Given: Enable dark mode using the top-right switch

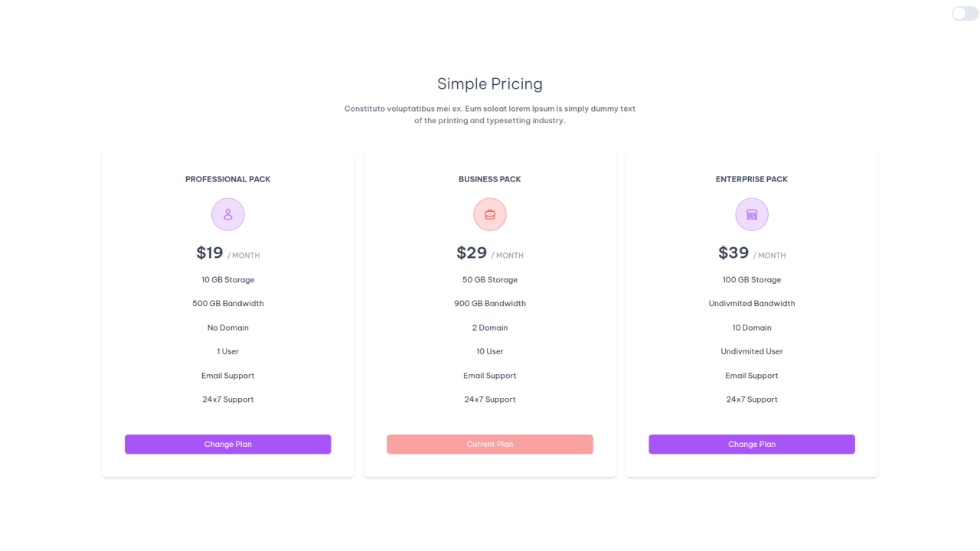Looking at the screenshot, I should point(964,13).
